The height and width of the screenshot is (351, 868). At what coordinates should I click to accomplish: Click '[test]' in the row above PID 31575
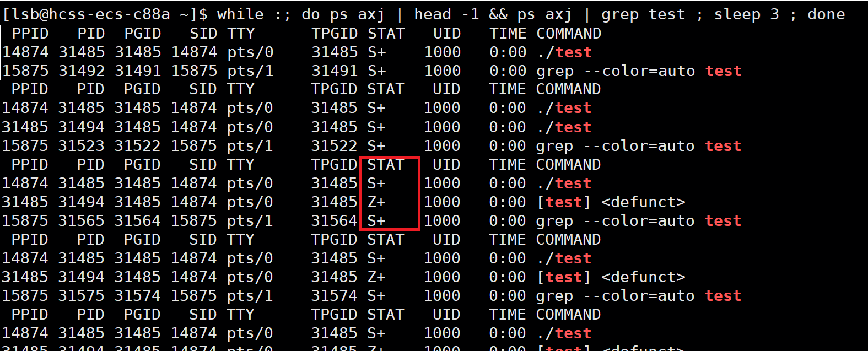point(564,277)
